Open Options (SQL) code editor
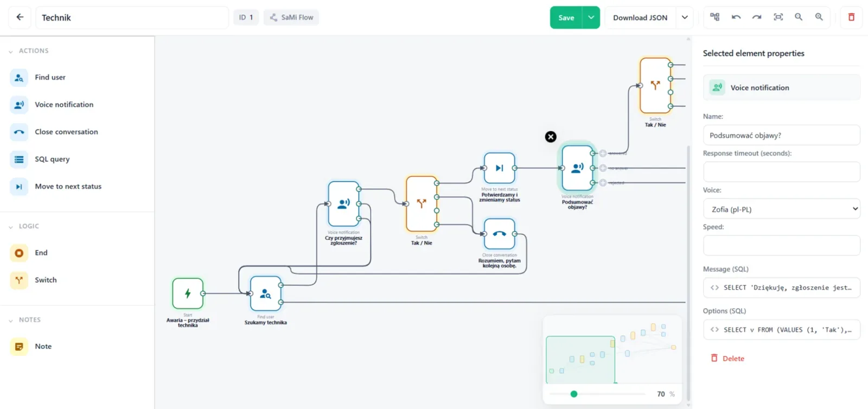Image resolution: width=868 pixels, height=409 pixels. 782,329
